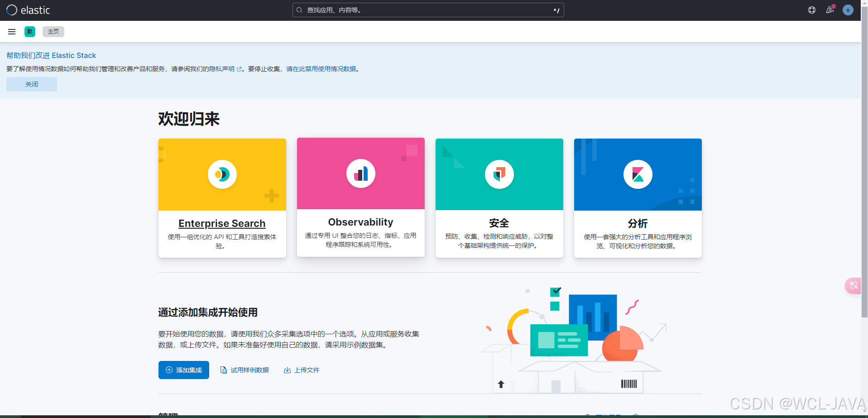
Task: Click the 主页 breadcrumb
Action: pos(53,32)
